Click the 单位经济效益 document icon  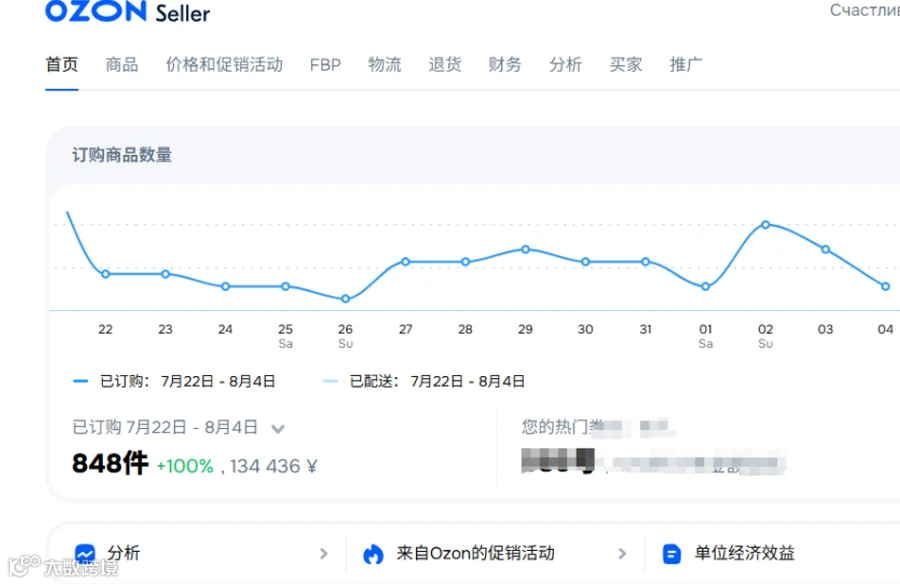[x=672, y=554]
